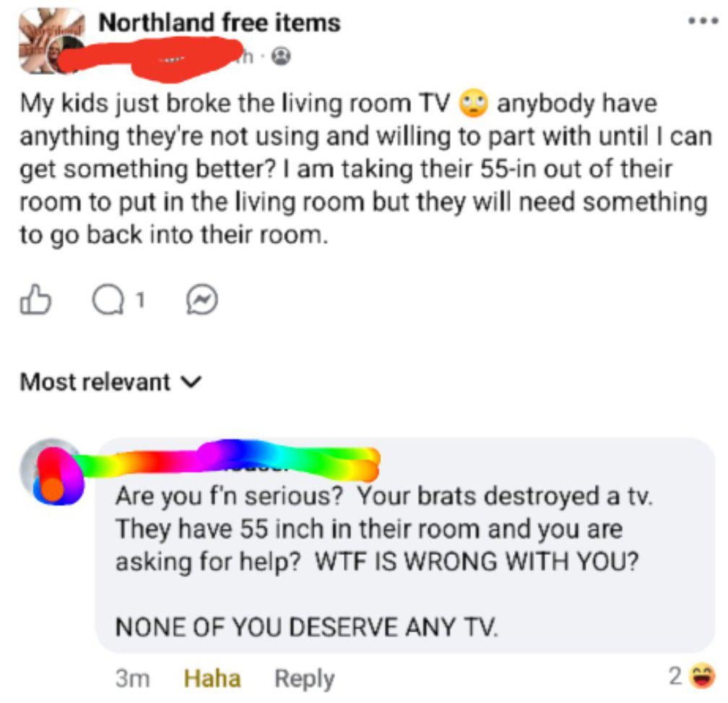
Task: Open the Northland free items group page
Action: click(219, 22)
